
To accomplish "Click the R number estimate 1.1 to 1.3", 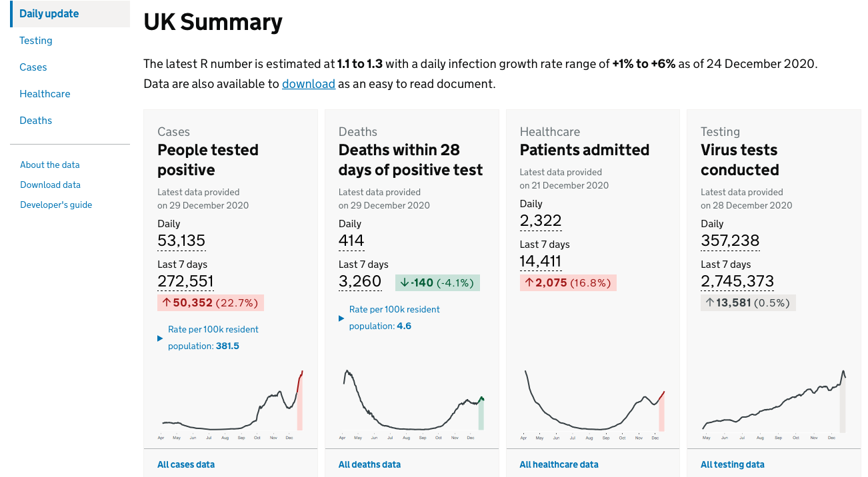I will [x=360, y=64].
